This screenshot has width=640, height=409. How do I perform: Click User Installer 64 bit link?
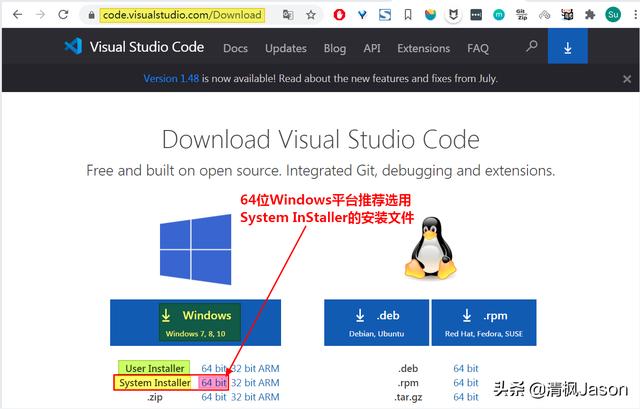pyautogui.click(x=213, y=368)
